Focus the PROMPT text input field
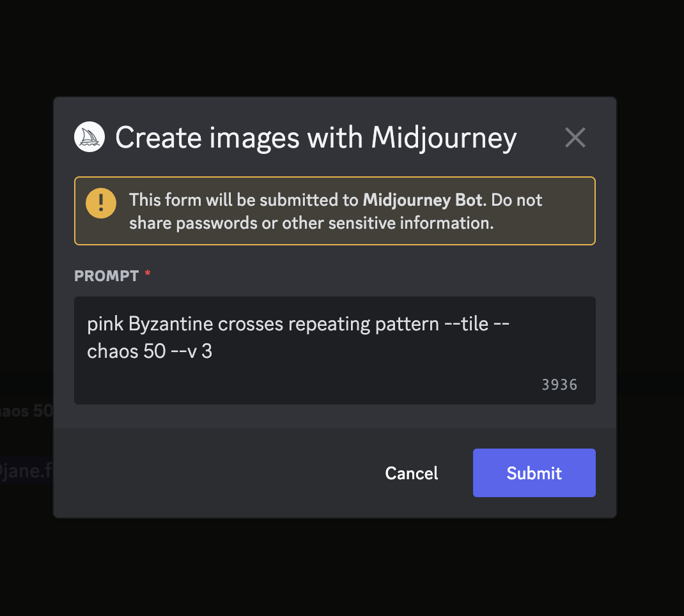Viewport: 684px width, 616px height. (x=334, y=371)
